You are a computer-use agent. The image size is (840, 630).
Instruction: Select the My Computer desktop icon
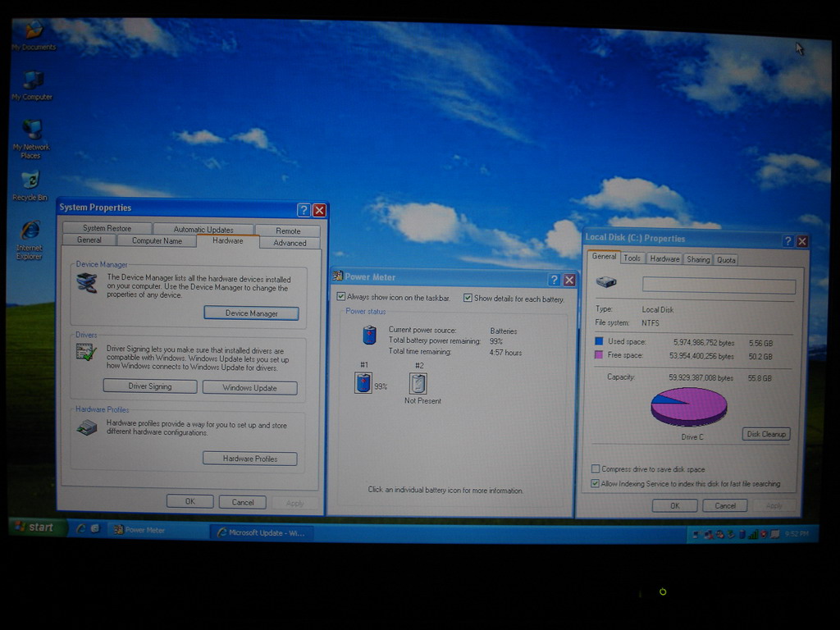pyautogui.click(x=32, y=85)
